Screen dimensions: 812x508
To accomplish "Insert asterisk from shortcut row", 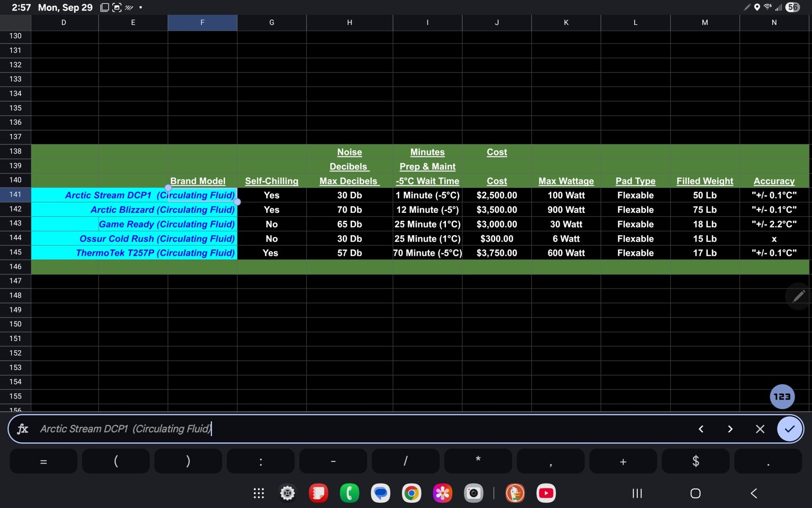I will (478, 461).
